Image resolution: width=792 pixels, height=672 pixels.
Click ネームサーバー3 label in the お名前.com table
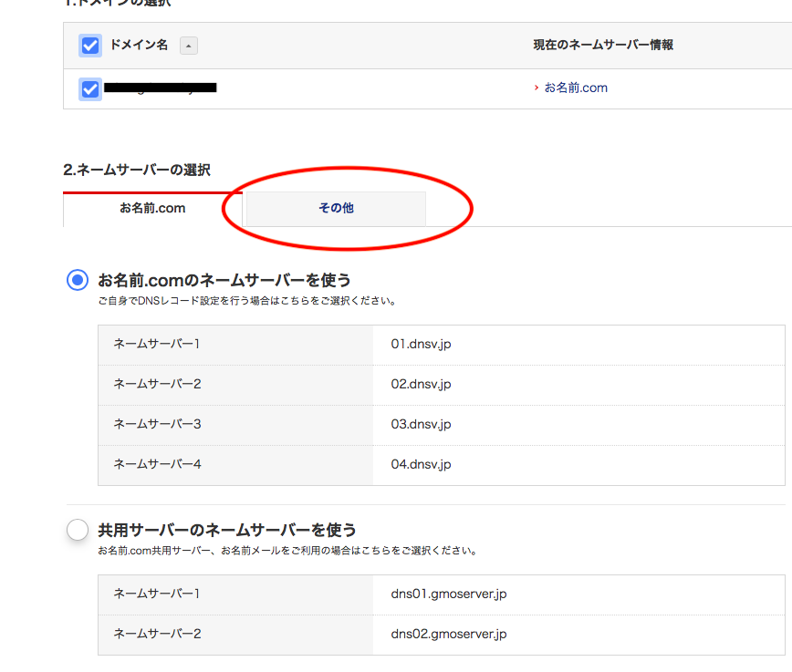pyautogui.click(x=157, y=424)
